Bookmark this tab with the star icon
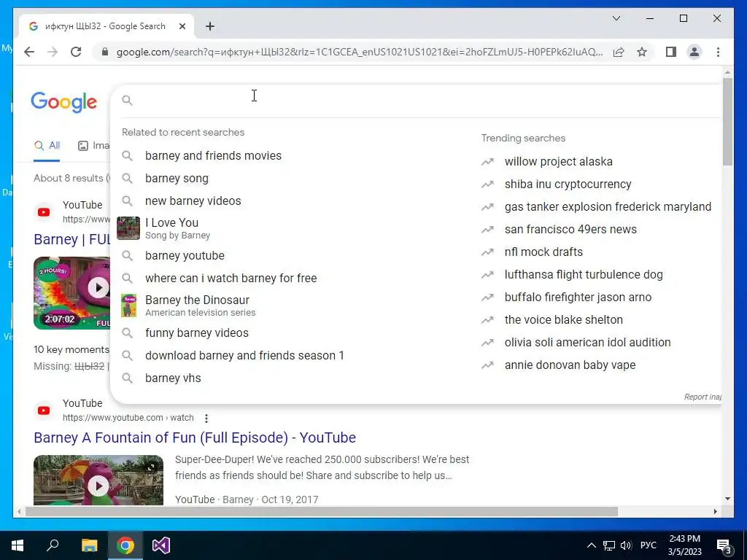 tap(642, 52)
